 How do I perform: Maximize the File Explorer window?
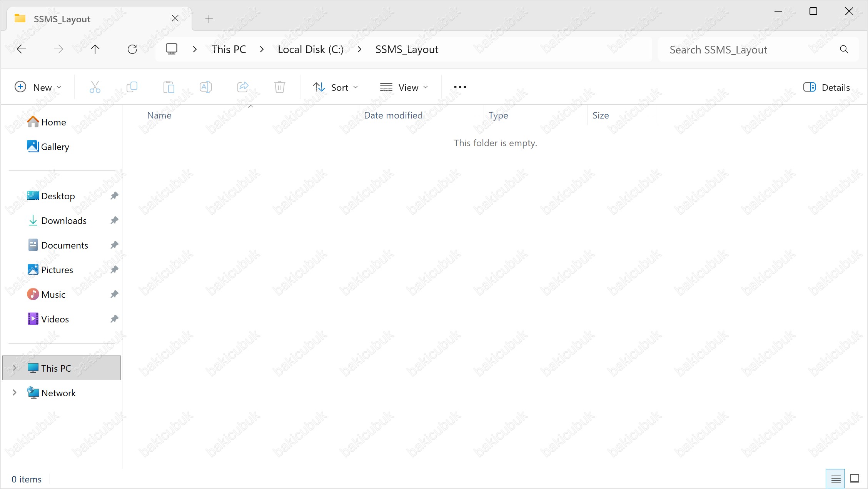click(x=813, y=11)
